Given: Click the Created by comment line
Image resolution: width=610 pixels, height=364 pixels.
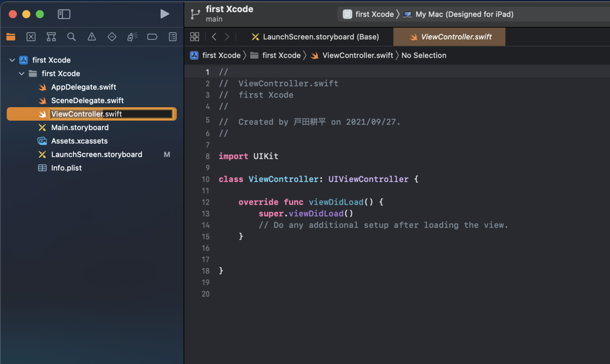Looking at the screenshot, I should coord(310,122).
